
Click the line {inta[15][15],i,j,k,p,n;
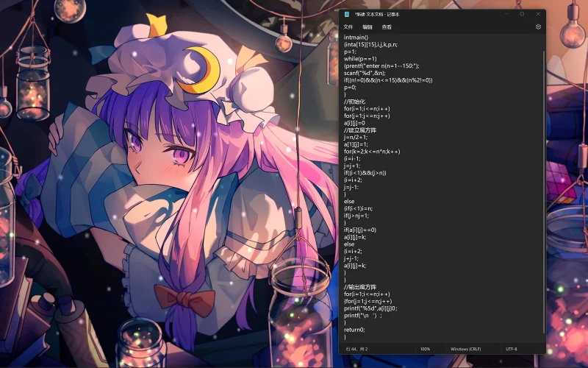[370, 44]
